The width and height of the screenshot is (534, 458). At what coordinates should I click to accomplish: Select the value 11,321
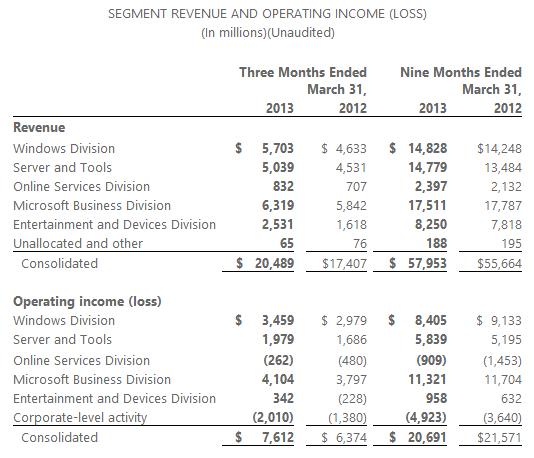coord(427,380)
